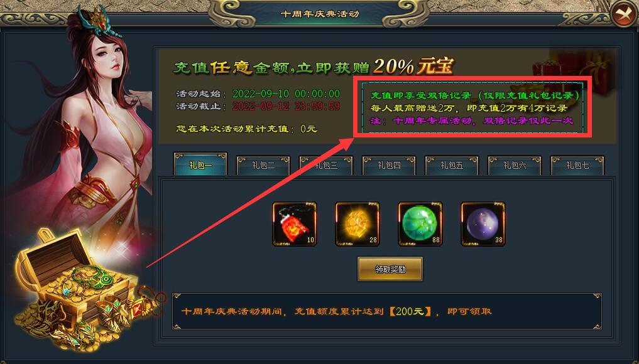Click the green orb reward icon
Screen dimensions: 639x364
(420, 224)
